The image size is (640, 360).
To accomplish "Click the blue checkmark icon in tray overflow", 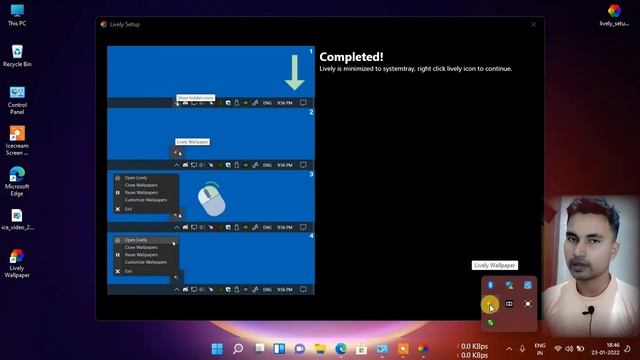I will click(528, 285).
